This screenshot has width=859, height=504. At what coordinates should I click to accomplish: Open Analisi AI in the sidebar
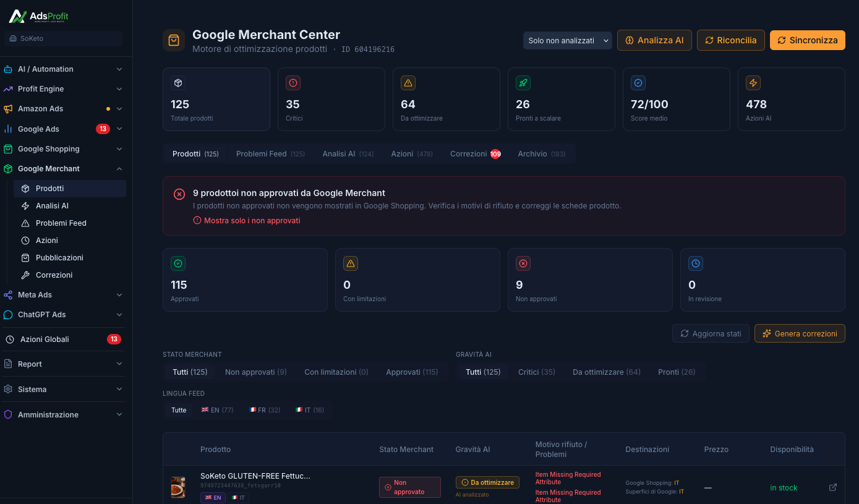click(x=52, y=206)
